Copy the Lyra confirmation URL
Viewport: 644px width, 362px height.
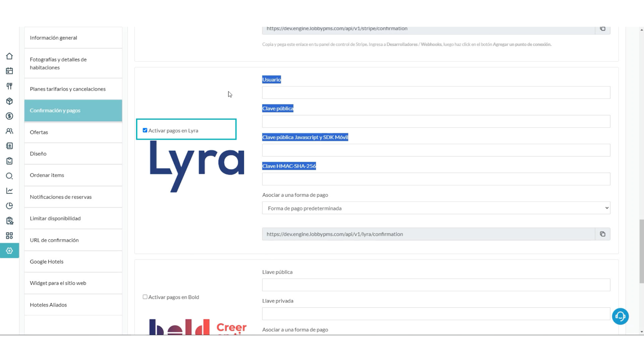(603, 234)
